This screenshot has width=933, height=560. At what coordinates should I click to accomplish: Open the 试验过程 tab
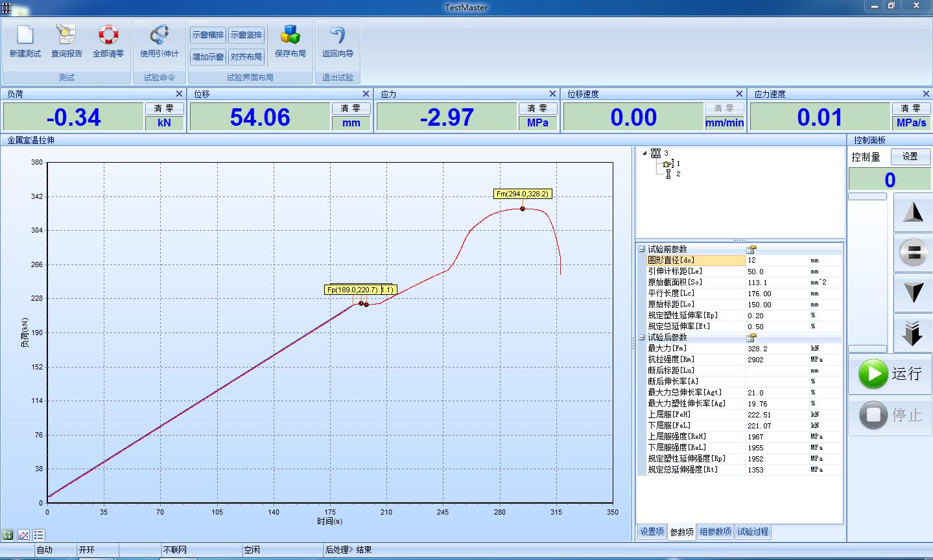753,531
